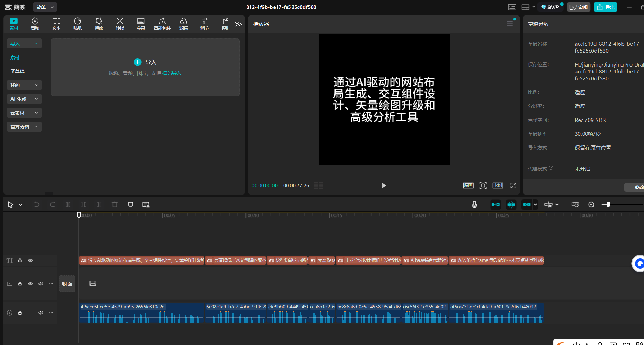
Task: Click the timeline zoom slider handle
Action: [x=608, y=205]
